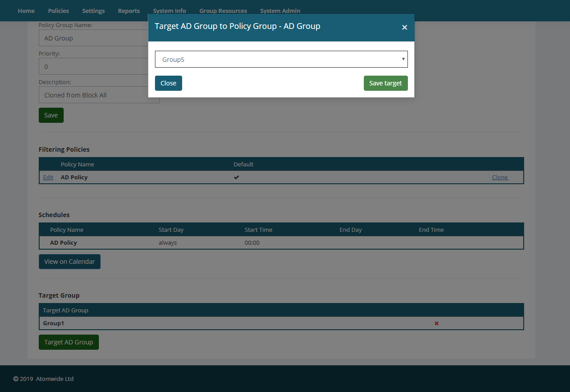Click the green Save button
Image resolution: width=570 pixels, height=392 pixels.
pyautogui.click(x=51, y=115)
